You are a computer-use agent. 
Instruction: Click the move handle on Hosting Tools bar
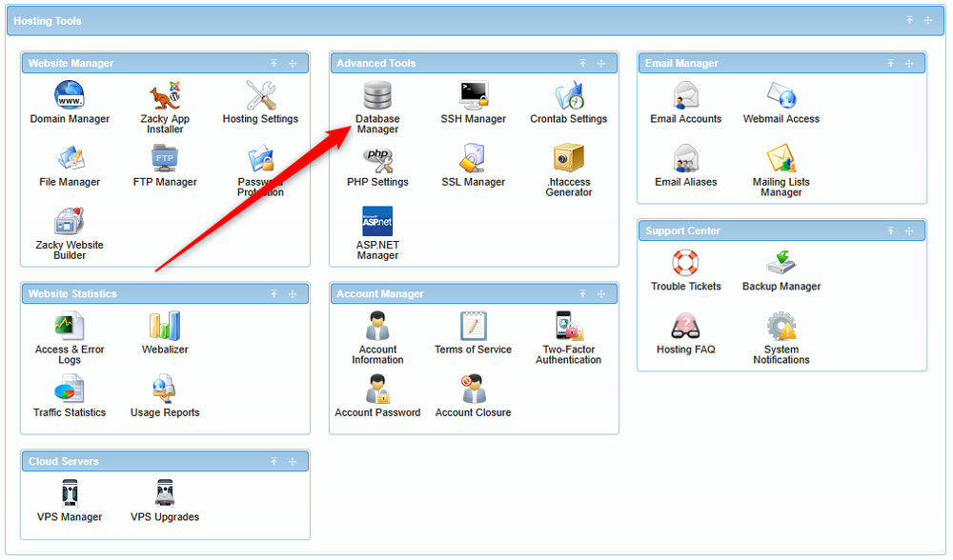point(926,20)
